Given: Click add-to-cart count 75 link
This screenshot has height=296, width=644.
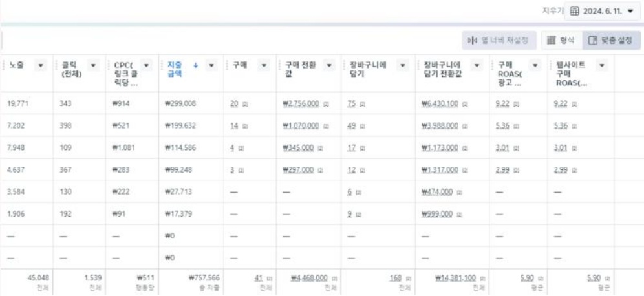Looking at the screenshot, I should click(351, 104).
